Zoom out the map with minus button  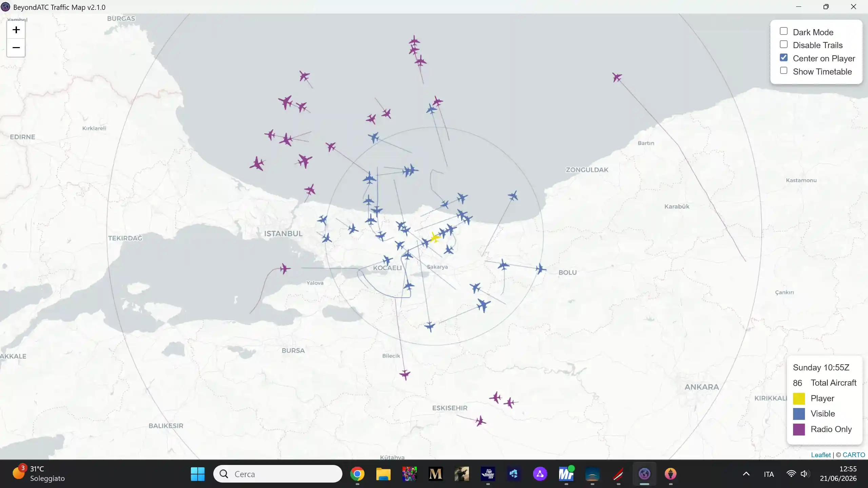click(16, 48)
